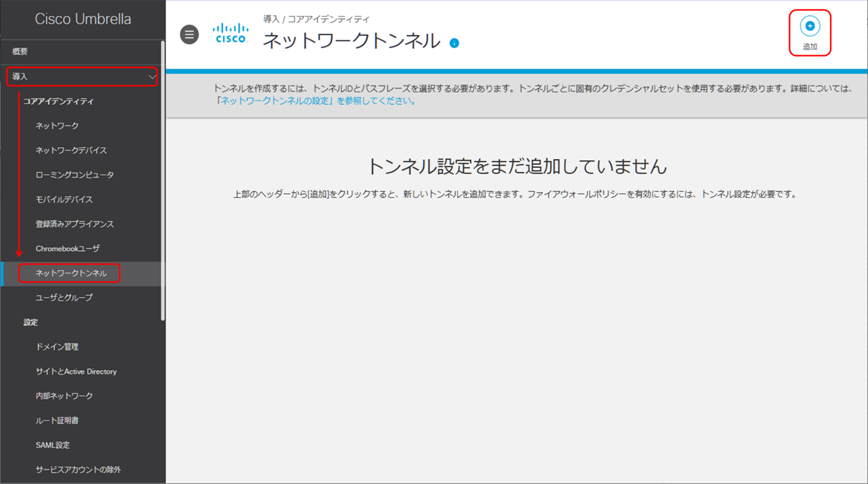Image resolution: width=868 pixels, height=484 pixels.
Task: Go to モバイルデバイス
Action: pyautogui.click(x=64, y=199)
